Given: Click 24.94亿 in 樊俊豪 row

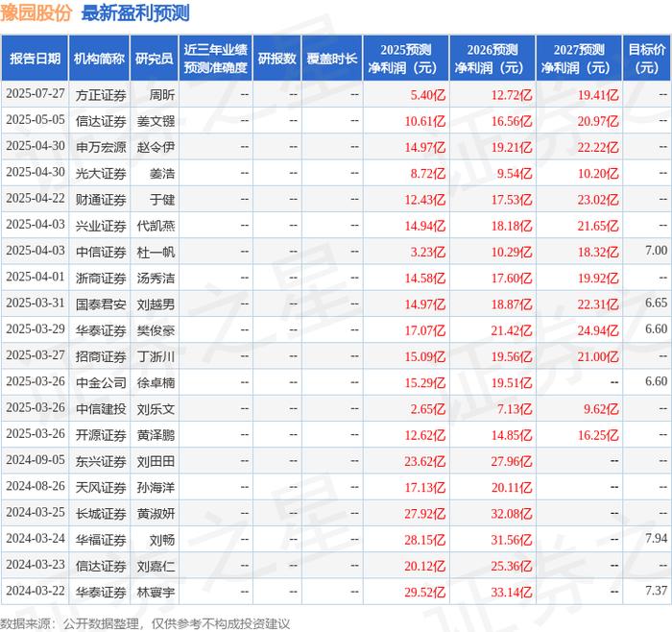Looking at the screenshot, I should [598, 330].
